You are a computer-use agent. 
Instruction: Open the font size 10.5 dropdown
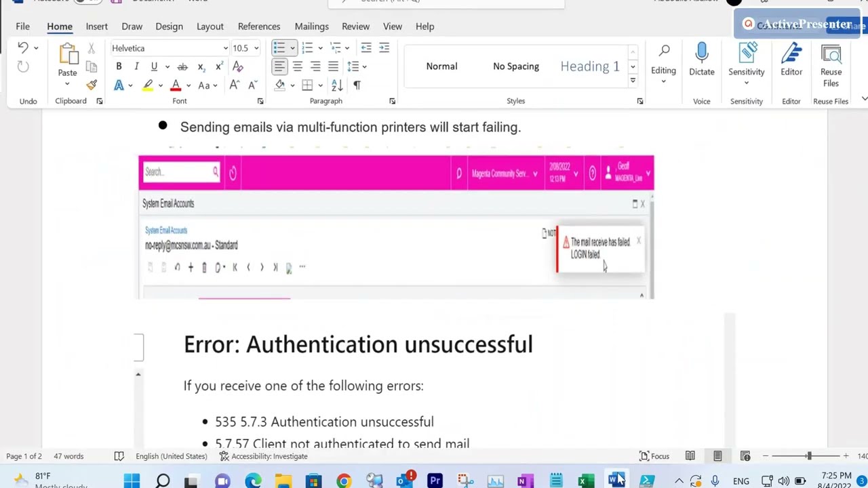point(256,48)
